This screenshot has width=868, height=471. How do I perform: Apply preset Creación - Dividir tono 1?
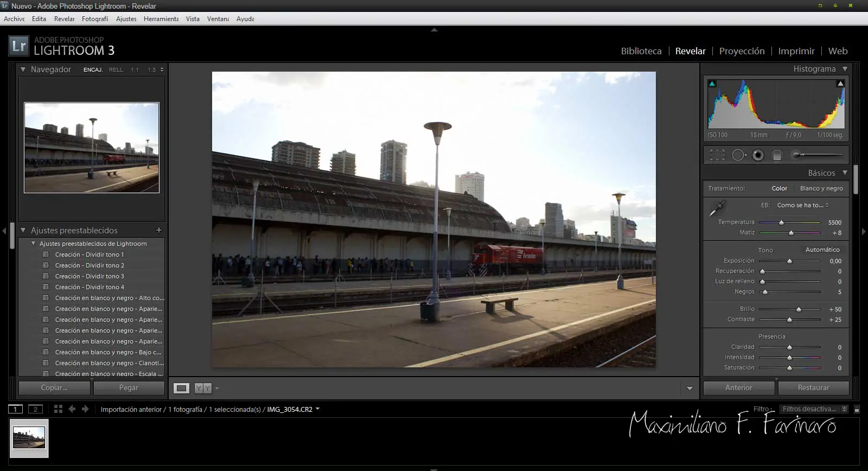point(90,254)
